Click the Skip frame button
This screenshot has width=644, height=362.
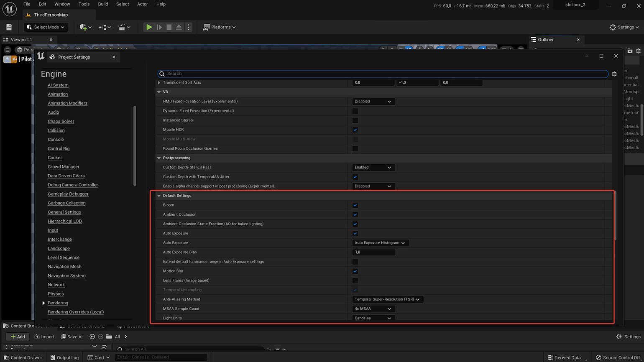[159, 27]
